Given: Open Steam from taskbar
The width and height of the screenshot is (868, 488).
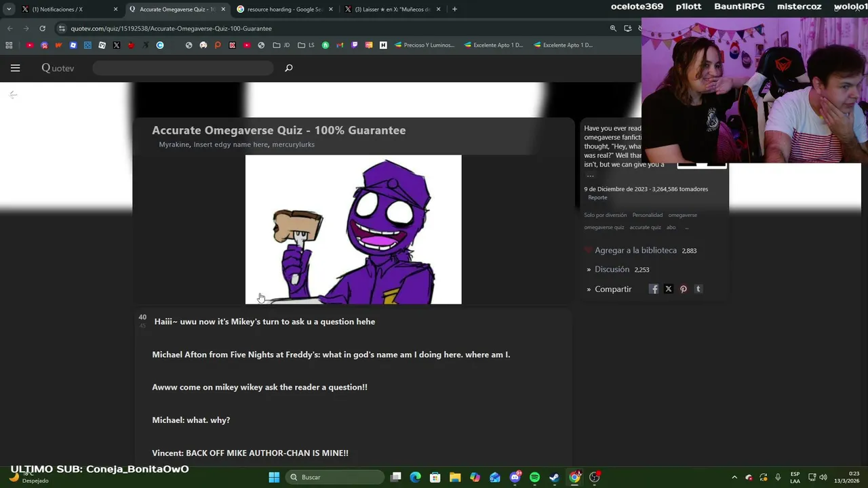Looking at the screenshot, I should 554,477.
